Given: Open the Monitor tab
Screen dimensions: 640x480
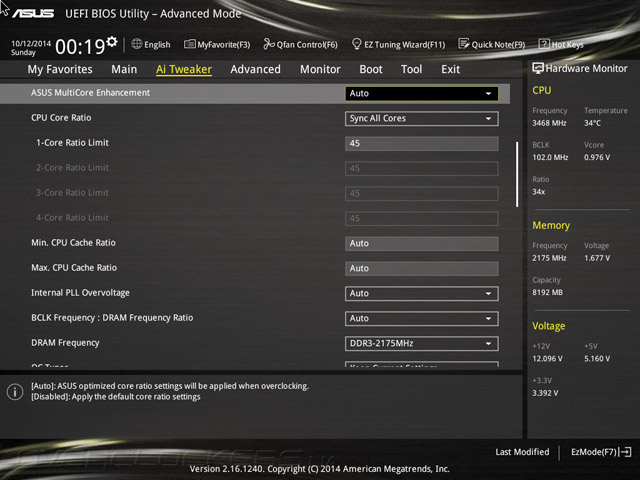Looking at the screenshot, I should pyautogui.click(x=320, y=69).
